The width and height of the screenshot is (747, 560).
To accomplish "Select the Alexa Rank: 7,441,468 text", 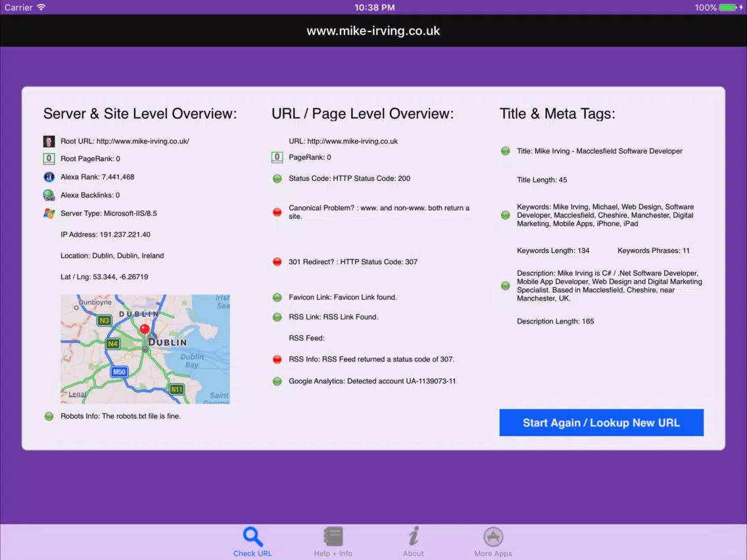I will click(x=98, y=177).
